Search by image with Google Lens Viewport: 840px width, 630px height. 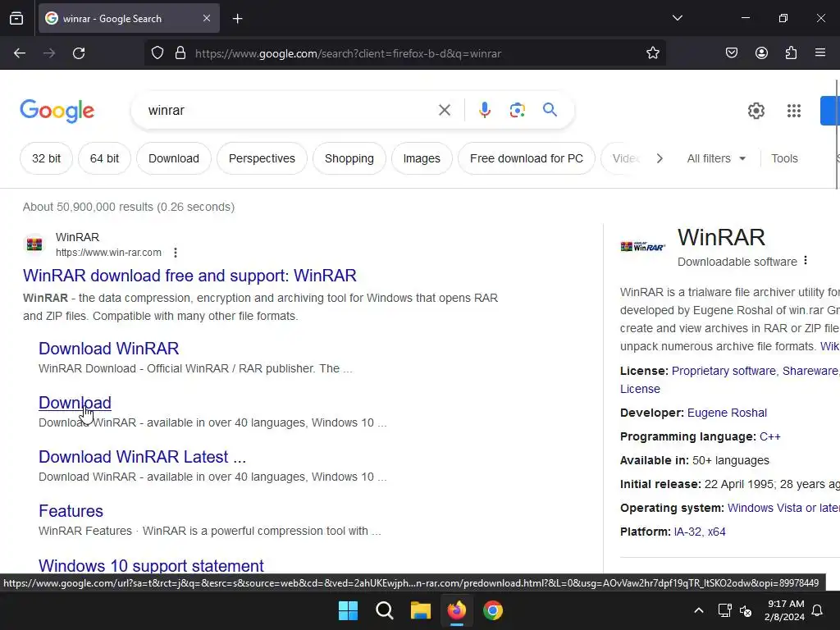(517, 111)
